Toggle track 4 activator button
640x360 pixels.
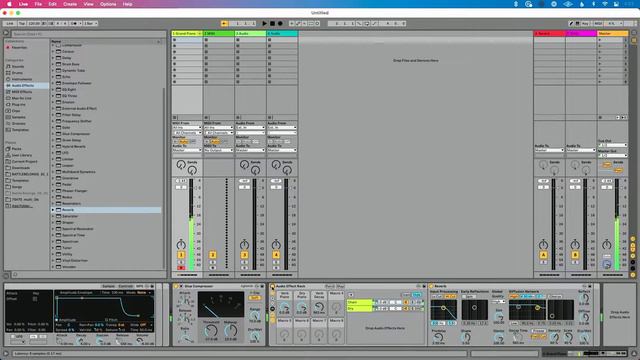(276, 255)
